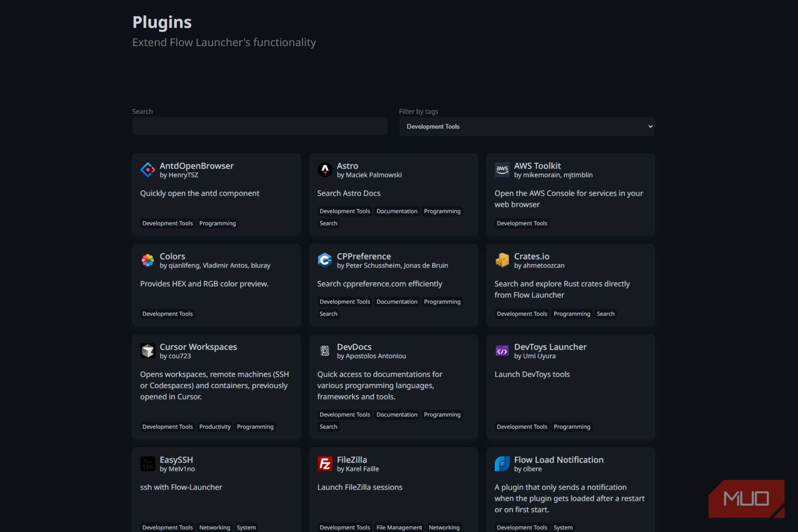The width and height of the screenshot is (798, 532).
Task: Click 'Launch DevToys tools' description
Action: [x=532, y=374]
